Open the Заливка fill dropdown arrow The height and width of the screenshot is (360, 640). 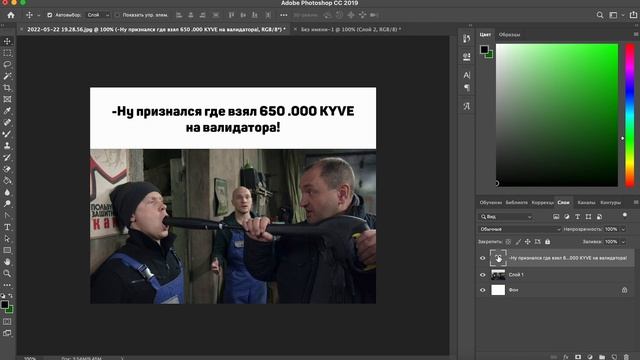point(623,242)
